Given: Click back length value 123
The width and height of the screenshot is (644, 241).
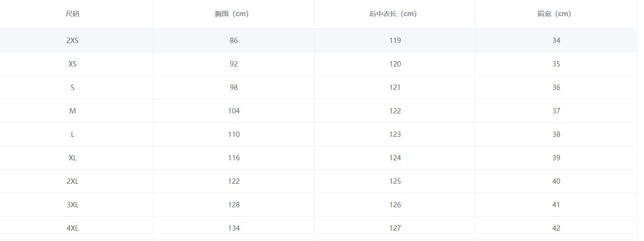Looking at the screenshot, I should coord(395,134).
